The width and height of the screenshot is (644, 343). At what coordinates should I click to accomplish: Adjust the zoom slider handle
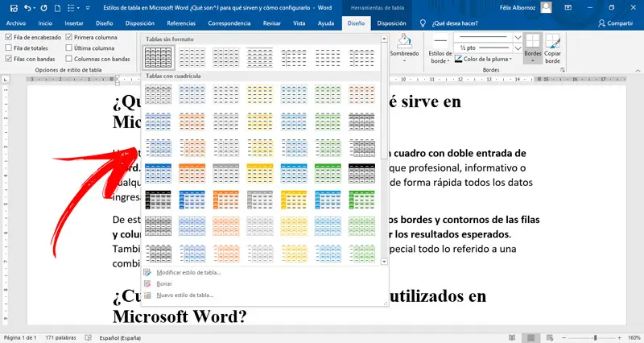(x=595, y=337)
